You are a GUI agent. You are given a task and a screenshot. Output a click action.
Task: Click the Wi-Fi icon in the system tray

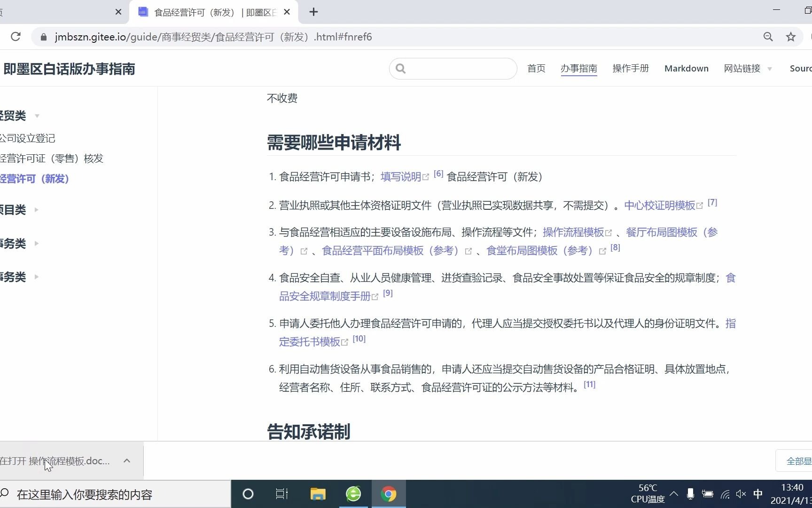(x=724, y=494)
